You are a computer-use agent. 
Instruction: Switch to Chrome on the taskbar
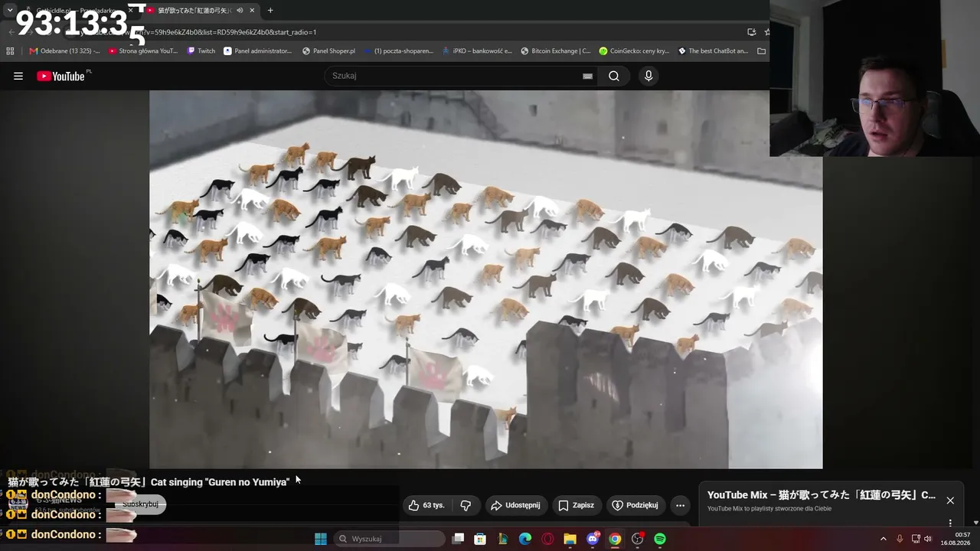pos(615,539)
